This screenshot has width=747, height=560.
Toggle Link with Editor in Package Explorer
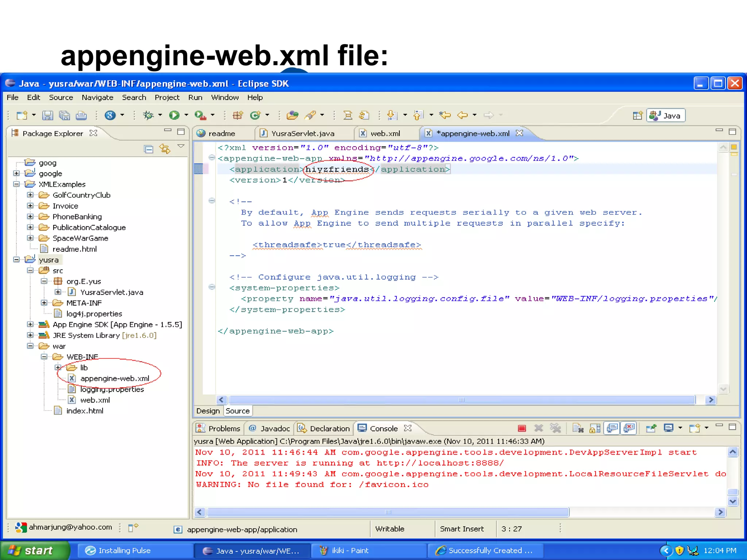click(165, 149)
